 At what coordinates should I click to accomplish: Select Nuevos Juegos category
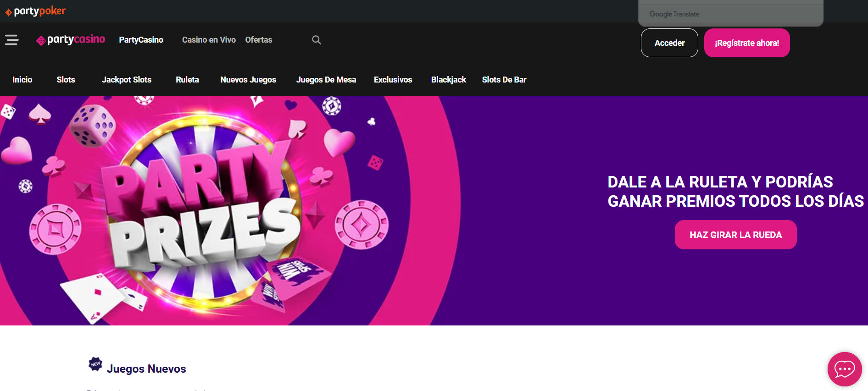(x=248, y=80)
